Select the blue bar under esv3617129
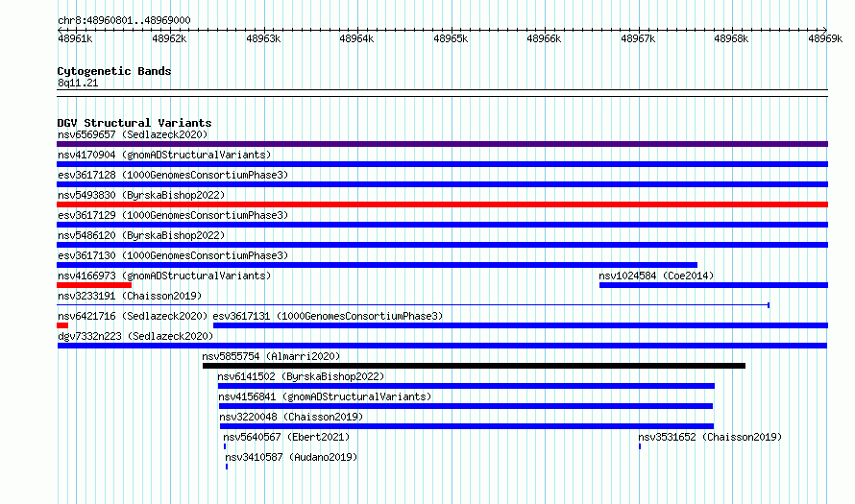This screenshot has height=504, width=855. click(x=442, y=225)
